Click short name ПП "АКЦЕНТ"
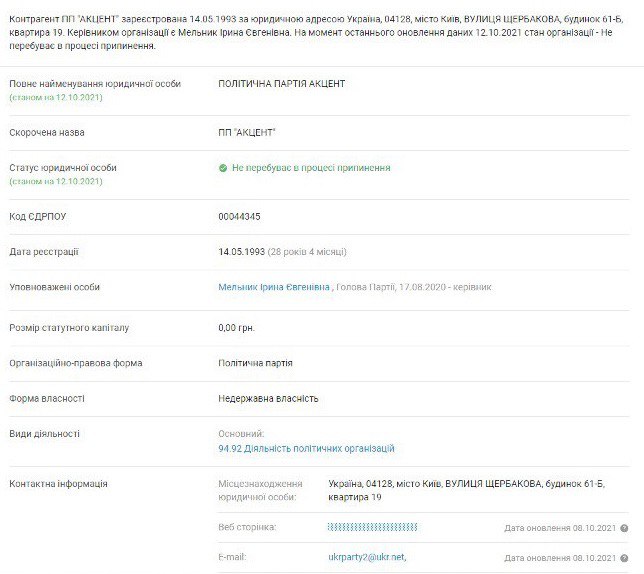The width and height of the screenshot is (644, 574). (x=246, y=132)
